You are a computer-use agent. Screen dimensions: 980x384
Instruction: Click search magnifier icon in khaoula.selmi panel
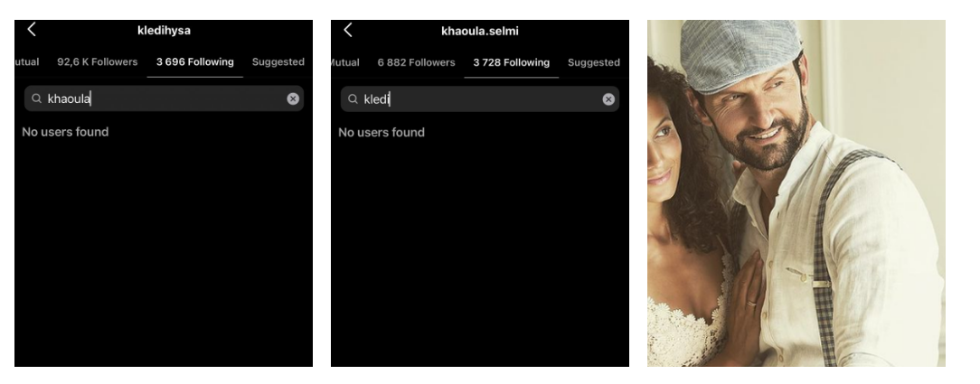tap(353, 99)
